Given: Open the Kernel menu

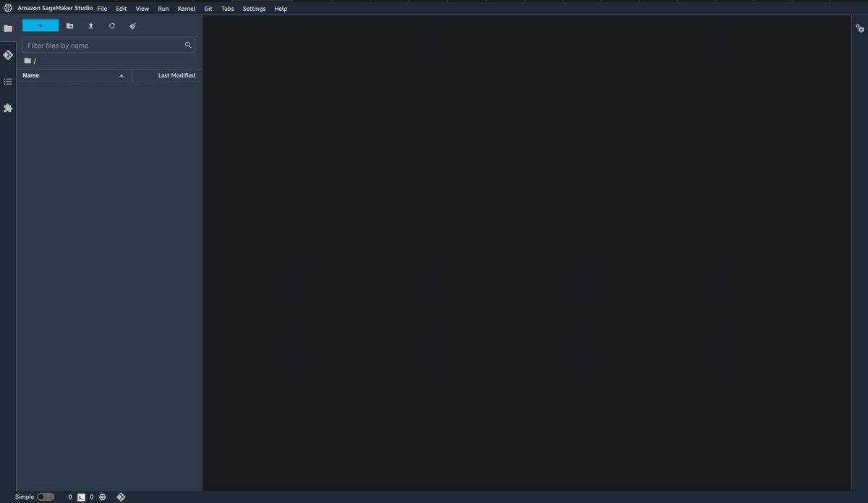Looking at the screenshot, I should [186, 9].
